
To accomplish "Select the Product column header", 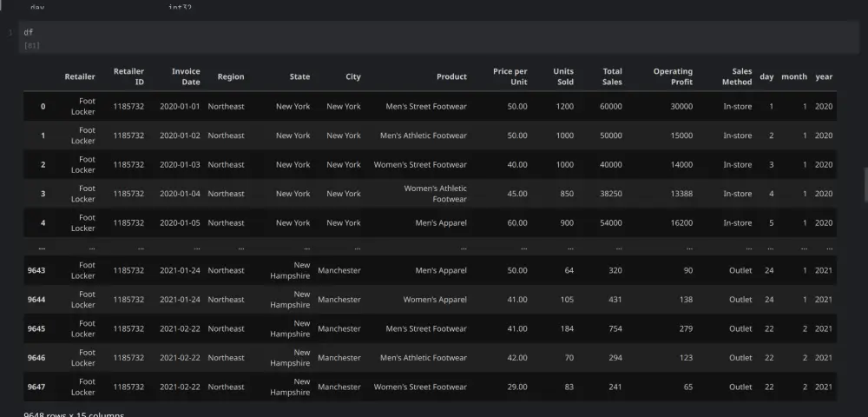I will point(451,76).
